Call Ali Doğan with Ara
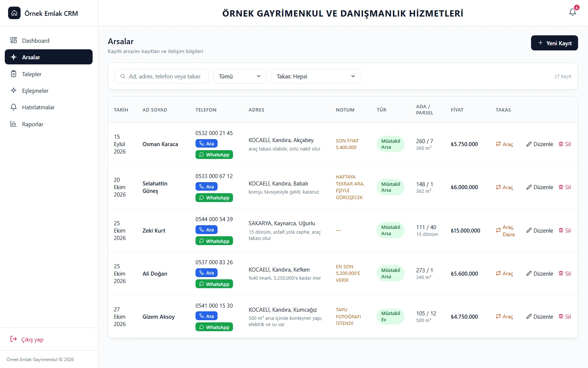The image size is (588, 368). (207, 273)
